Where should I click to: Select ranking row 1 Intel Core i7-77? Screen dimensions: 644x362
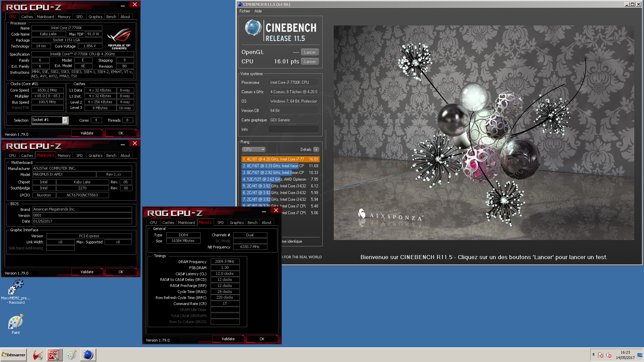click(280, 159)
